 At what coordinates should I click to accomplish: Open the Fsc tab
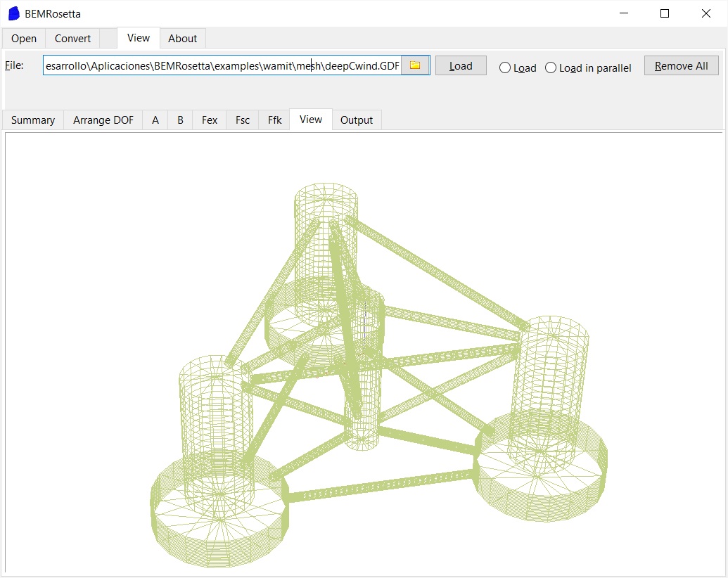243,120
